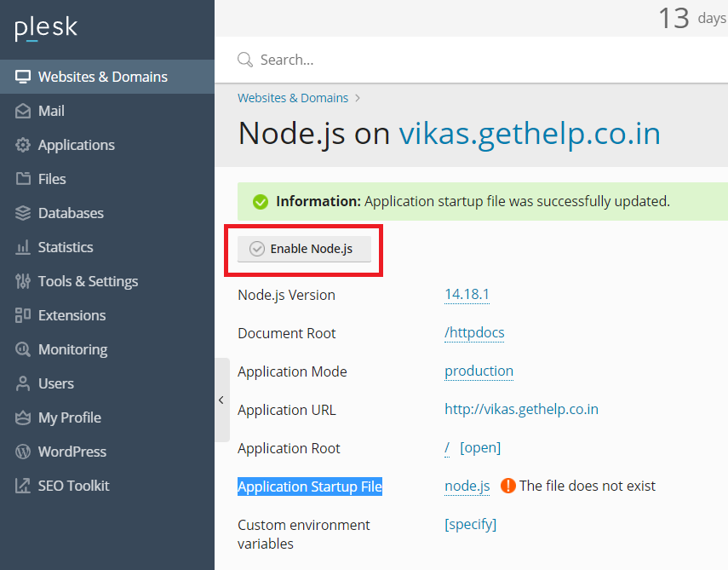Click the Application Root label

[289, 448]
